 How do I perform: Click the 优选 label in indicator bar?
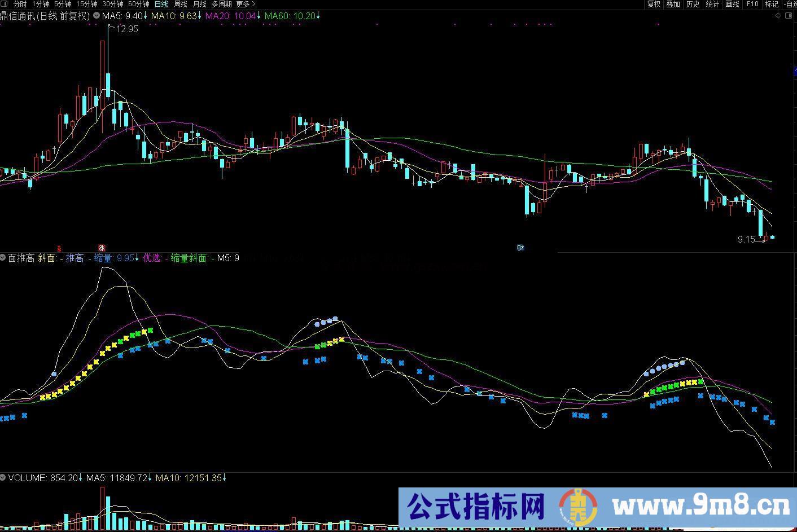151,258
